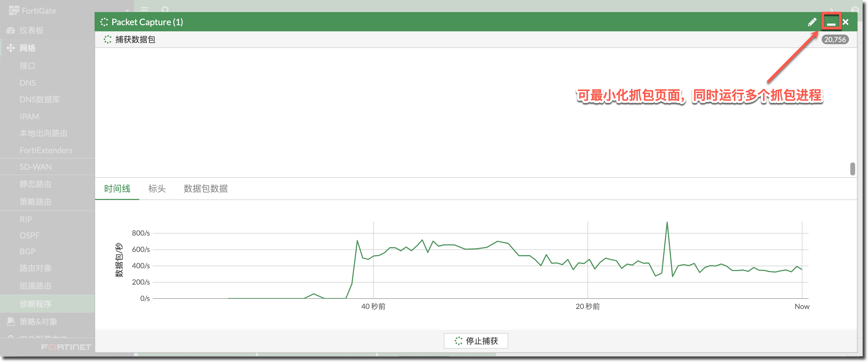Open the 诊断程序 menu item
The width and height of the screenshot is (868, 362).
click(x=35, y=304)
